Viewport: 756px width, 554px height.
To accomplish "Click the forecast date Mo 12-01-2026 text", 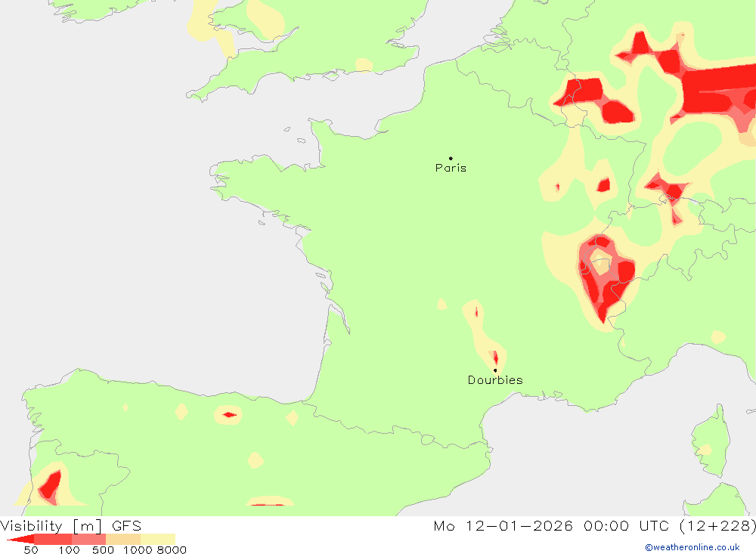I will [503, 525].
